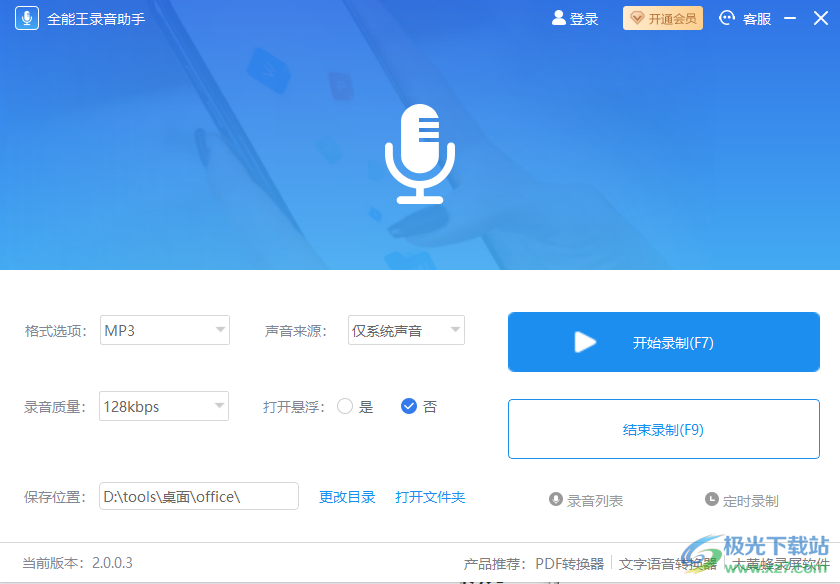Click the play triangle on the record button
Image resolution: width=840 pixels, height=584 pixels.
(585, 342)
